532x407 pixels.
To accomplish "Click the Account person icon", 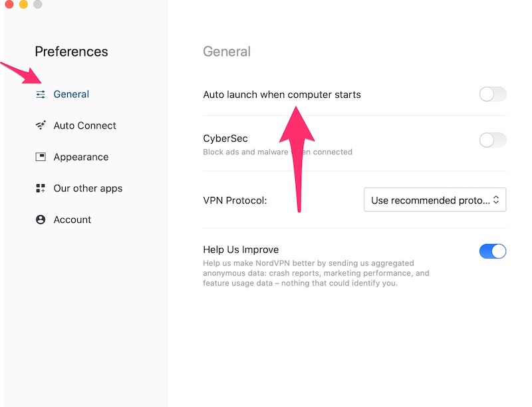I will [41, 219].
